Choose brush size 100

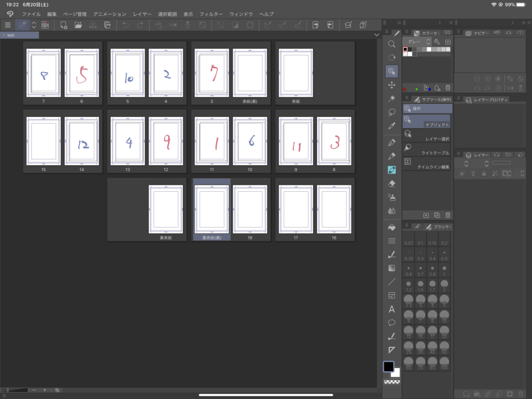tap(444, 363)
